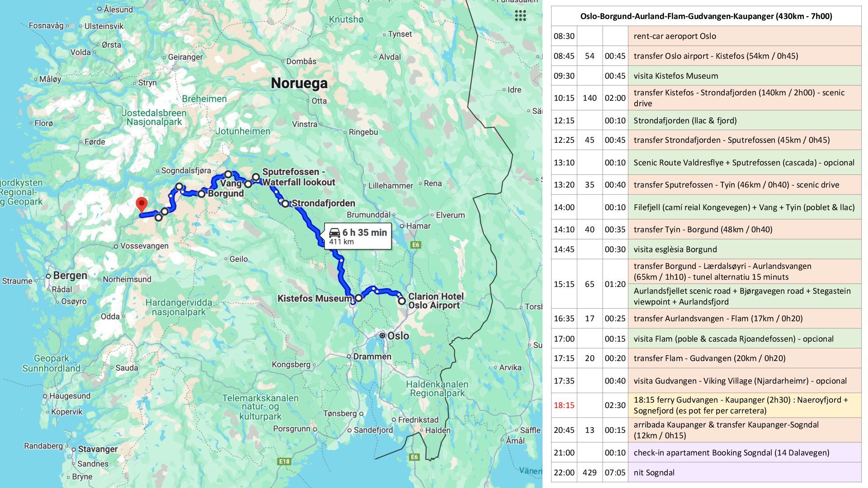Open the Google apps grid icon
868x488 pixels.
pyautogui.click(x=520, y=16)
